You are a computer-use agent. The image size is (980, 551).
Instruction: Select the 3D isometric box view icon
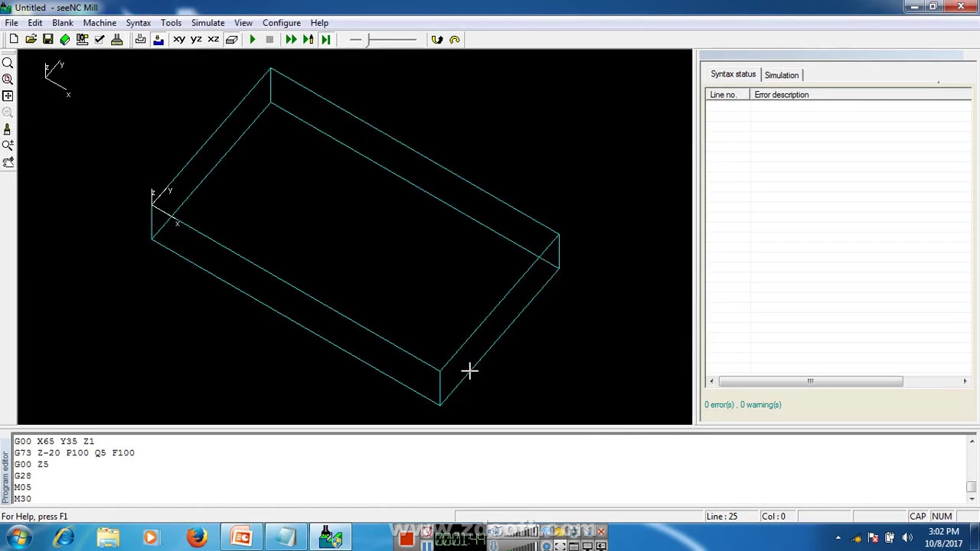coord(231,40)
